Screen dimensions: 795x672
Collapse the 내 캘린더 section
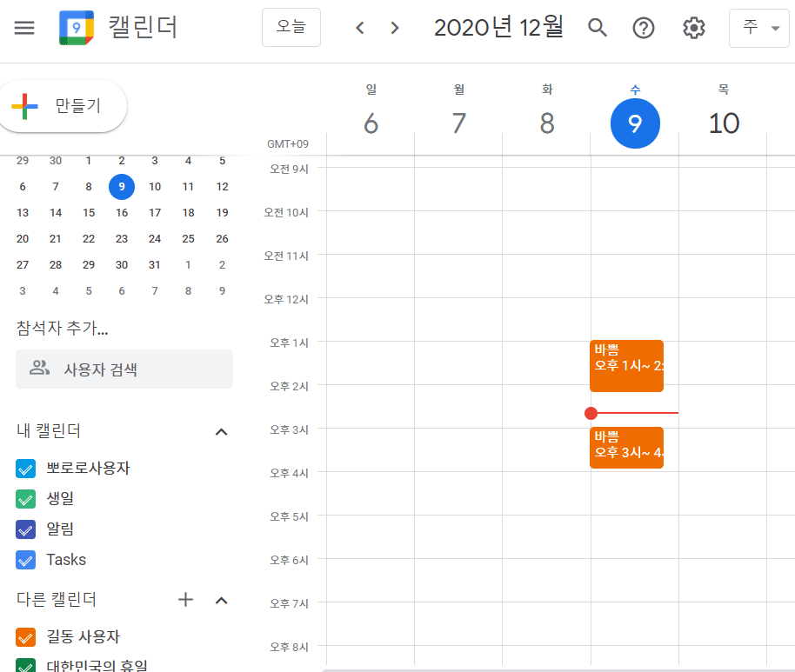221,432
